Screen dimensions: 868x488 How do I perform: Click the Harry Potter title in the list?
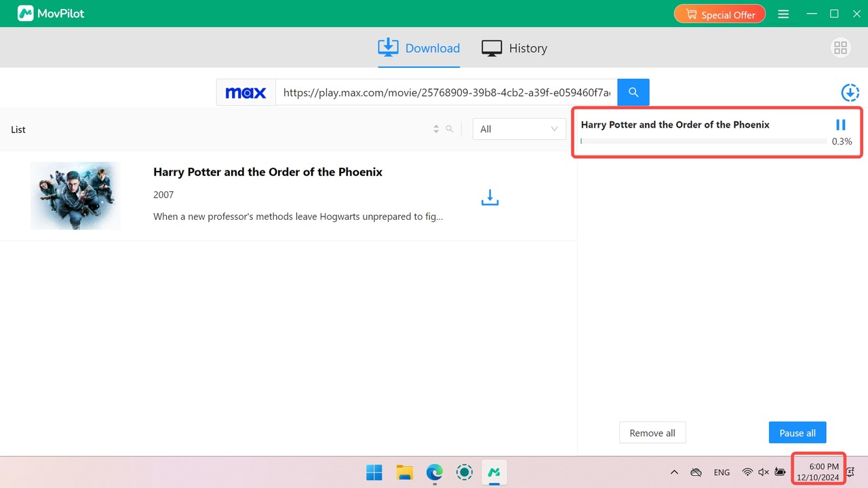[268, 172]
